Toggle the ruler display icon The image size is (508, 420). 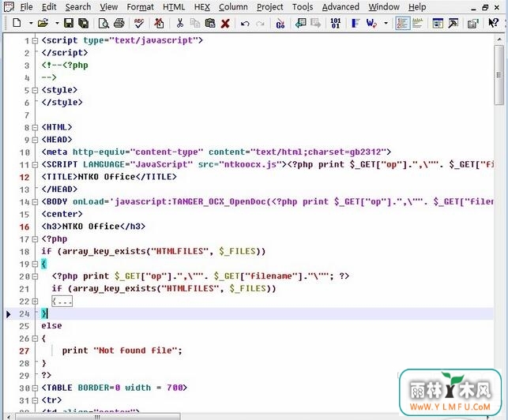(x=418, y=23)
